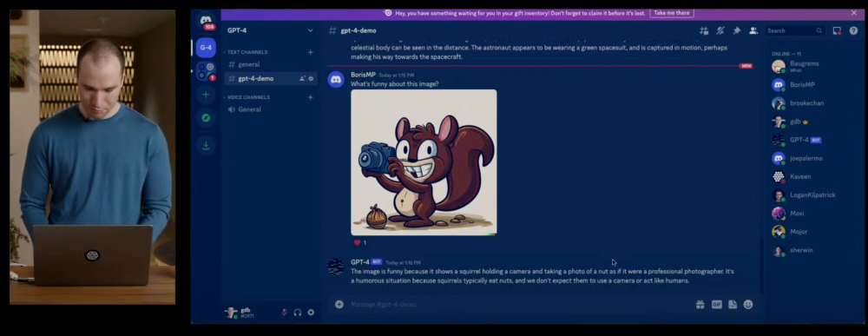Collapse the TEXT CHANNELS category
The image size is (868, 336).
pos(247,52)
